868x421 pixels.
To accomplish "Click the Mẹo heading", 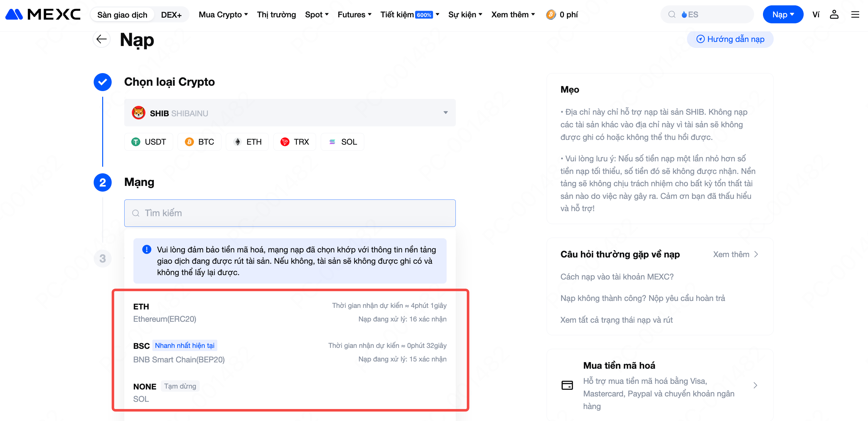I will (x=570, y=89).
